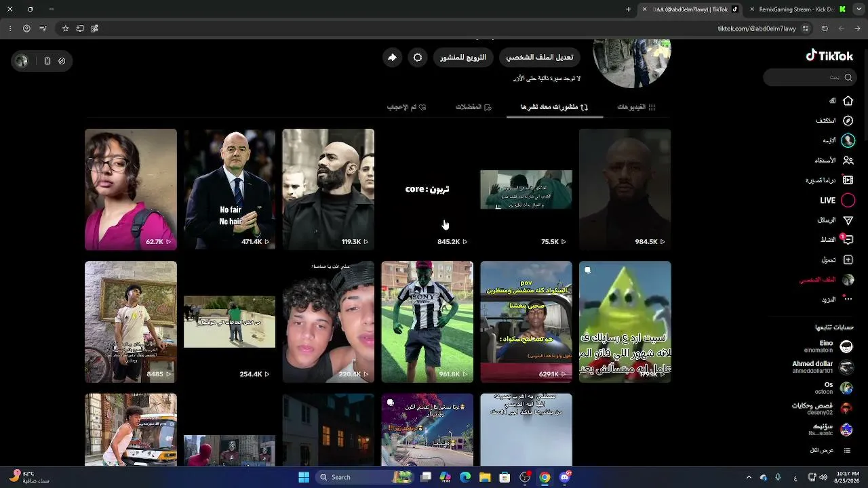Open الرسائل messages paper-plane icon
Screen dimensions: 868x488
848,220
